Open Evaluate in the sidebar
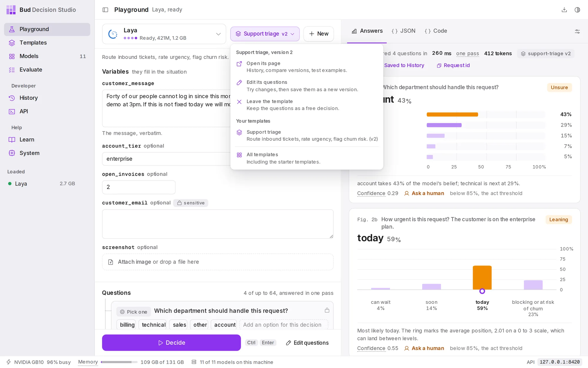Image resolution: width=588 pixels, height=368 pixels. [x=47, y=70]
